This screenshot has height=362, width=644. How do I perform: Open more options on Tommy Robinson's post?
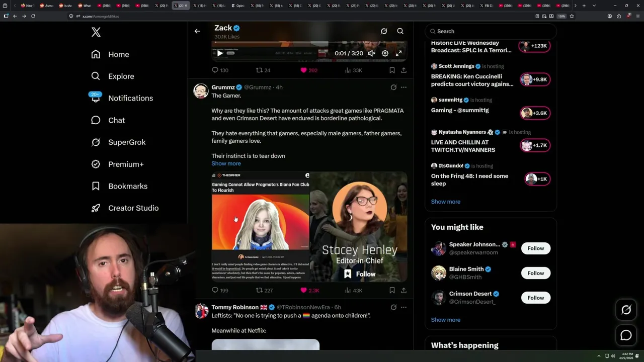point(404,307)
